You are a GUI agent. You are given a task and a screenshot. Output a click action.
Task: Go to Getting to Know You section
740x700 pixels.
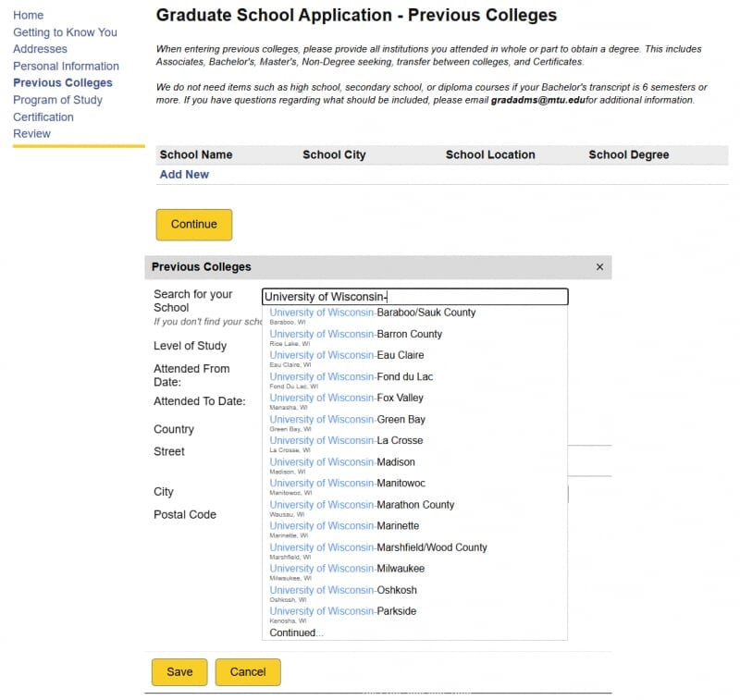(65, 32)
